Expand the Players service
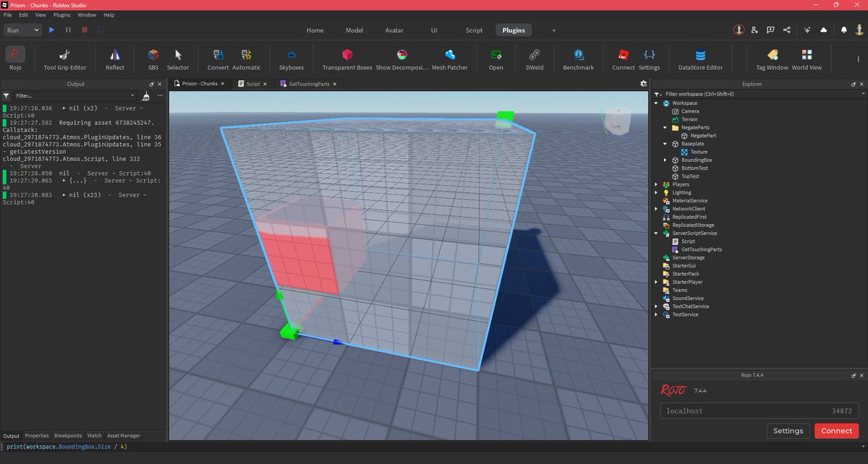The height and width of the screenshot is (464, 868). tap(656, 184)
